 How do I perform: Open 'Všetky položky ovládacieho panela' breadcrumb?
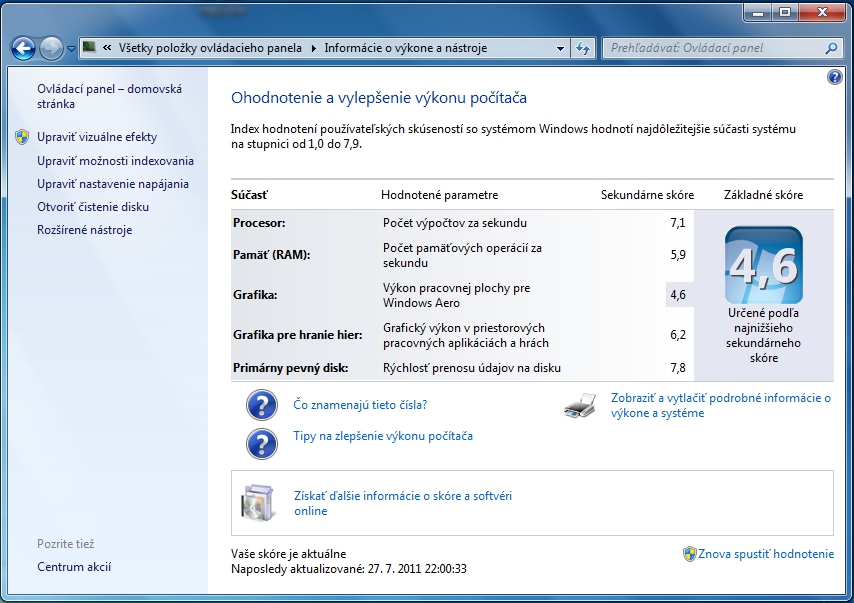(210, 48)
